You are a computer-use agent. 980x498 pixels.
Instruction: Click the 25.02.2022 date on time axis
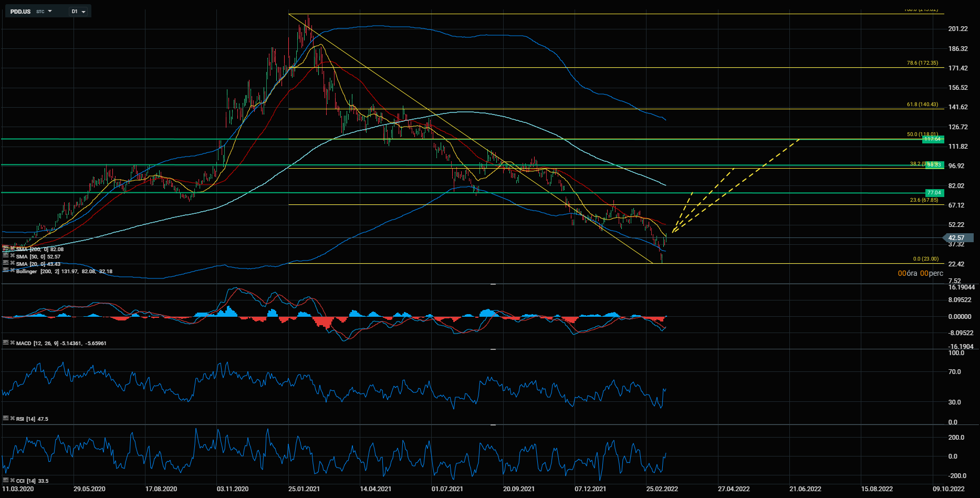[662, 489]
